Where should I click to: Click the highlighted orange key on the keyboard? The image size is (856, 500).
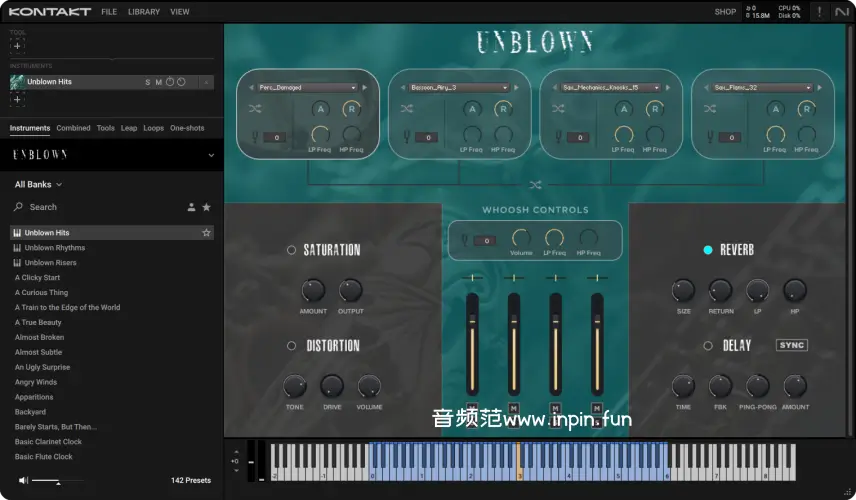(x=520, y=462)
